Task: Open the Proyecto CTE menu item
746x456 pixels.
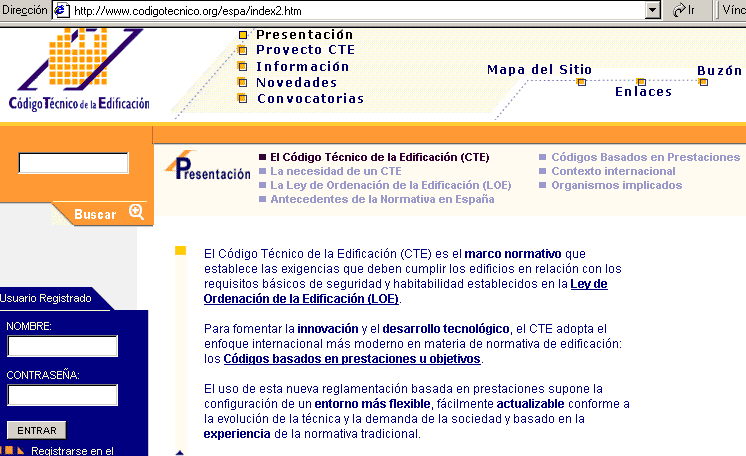Action: click(x=305, y=50)
